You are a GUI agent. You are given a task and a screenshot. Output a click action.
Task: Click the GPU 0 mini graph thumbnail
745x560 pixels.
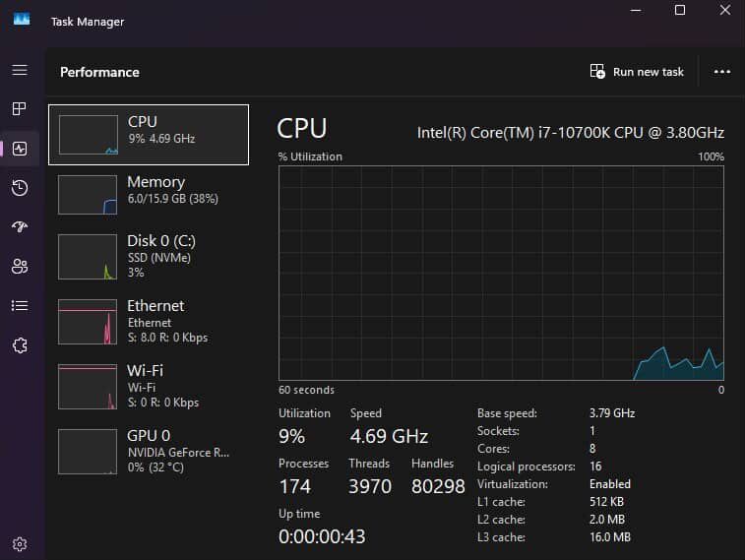[88, 452]
